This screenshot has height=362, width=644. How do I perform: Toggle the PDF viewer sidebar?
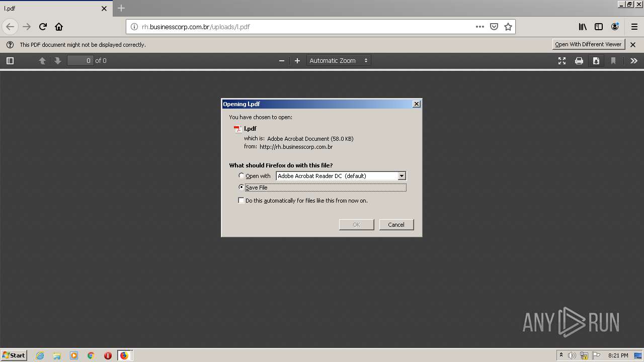coord(10,61)
